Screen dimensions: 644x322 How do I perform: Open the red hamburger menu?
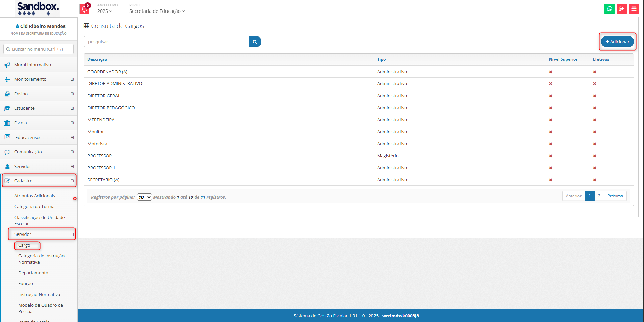pyautogui.click(x=634, y=9)
